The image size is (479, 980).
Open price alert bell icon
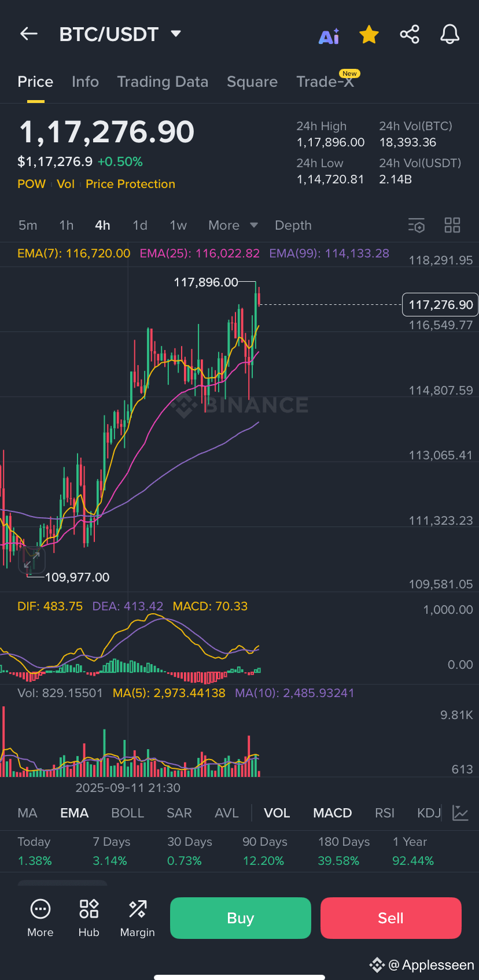(x=449, y=34)
